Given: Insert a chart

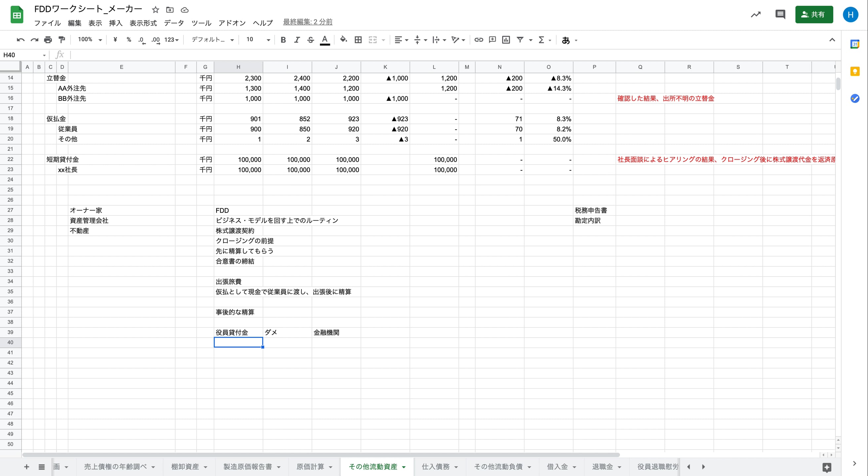Looking at the screenshot, I should pos(506,39).
